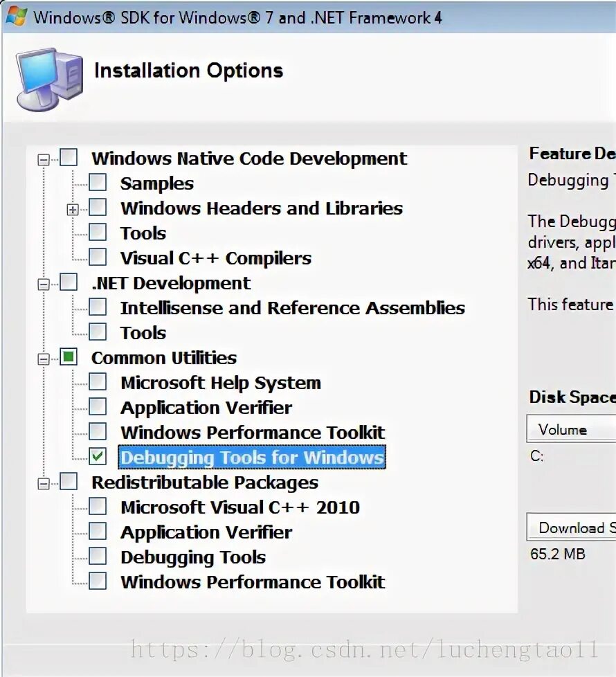The height and width of the screenshot is (677, 616).
Task: Collapse the .NET Development group
Action: [44, 284]
